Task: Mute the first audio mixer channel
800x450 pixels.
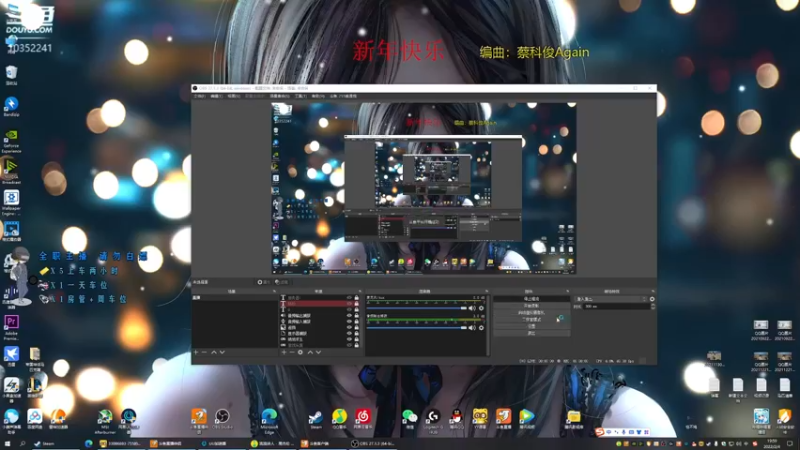Action: (x=472, y=308)
